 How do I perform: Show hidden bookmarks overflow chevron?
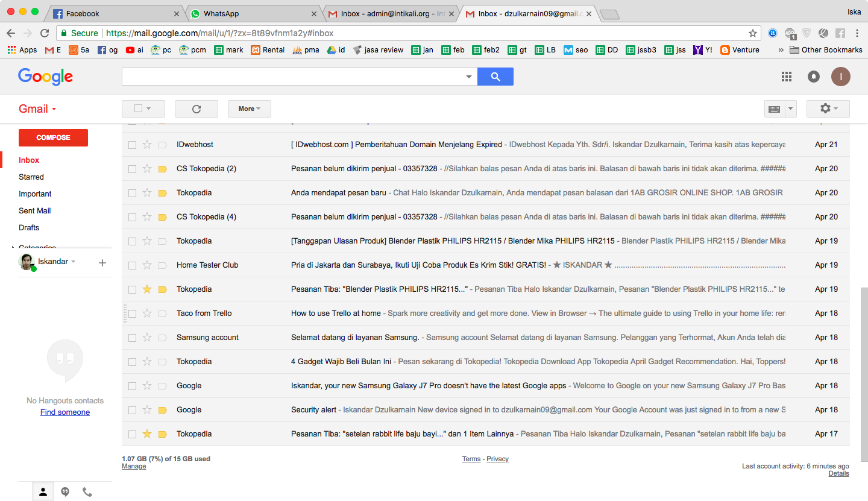[781, 50]
